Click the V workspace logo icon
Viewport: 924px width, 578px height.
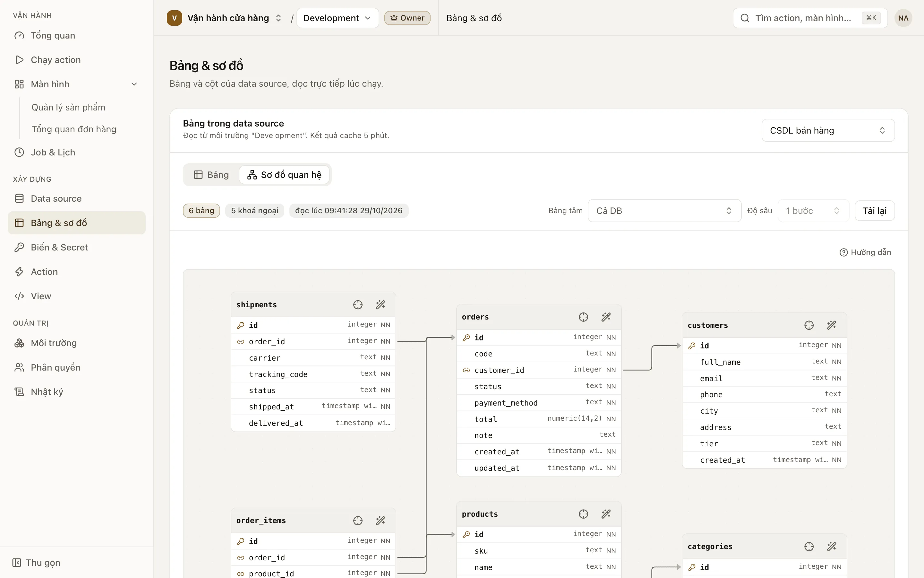175,18
